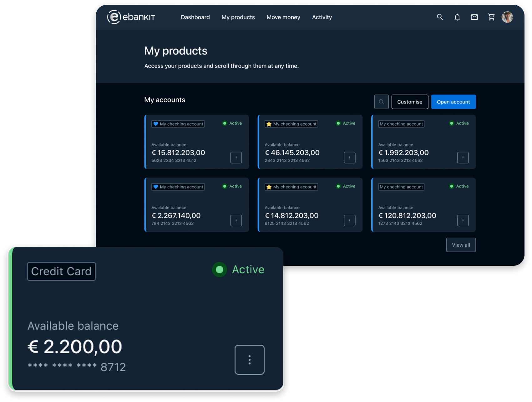
Task: Click Active status on € 1.992.203,00 account
Action: coord(459,123)
